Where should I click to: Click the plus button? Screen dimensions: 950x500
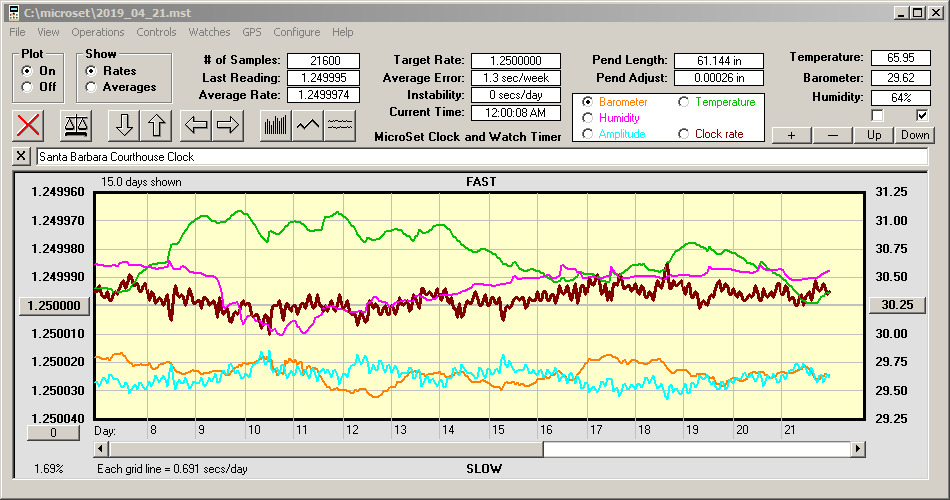point(791,135)
